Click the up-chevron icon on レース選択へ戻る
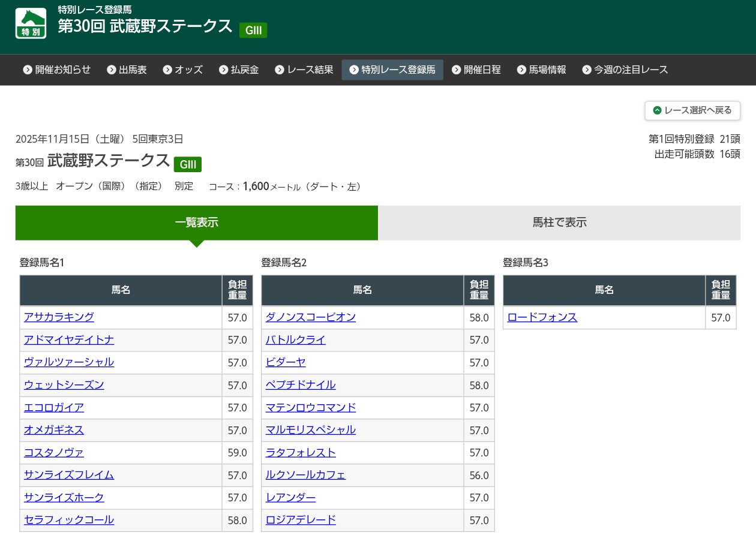756x538 pixels. click(657, 110)
